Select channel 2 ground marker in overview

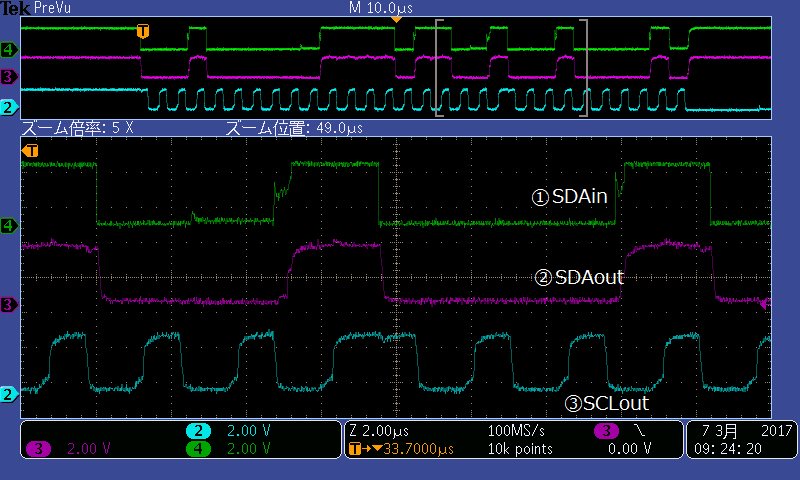pyautogui.click(x=9, y=108)
